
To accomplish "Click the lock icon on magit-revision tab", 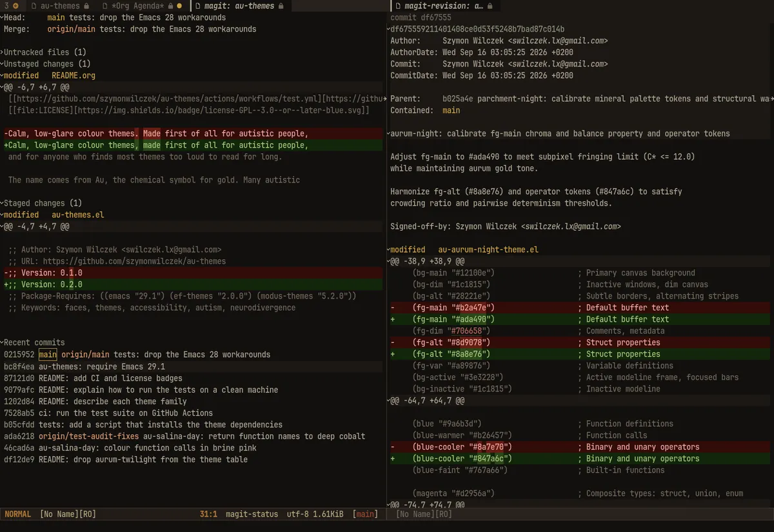I will pos(490,6).
